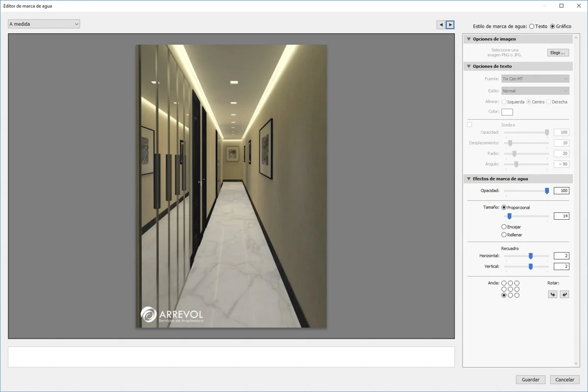
Task: Click the Horizontal inset value field
Action: click(562, 256)
